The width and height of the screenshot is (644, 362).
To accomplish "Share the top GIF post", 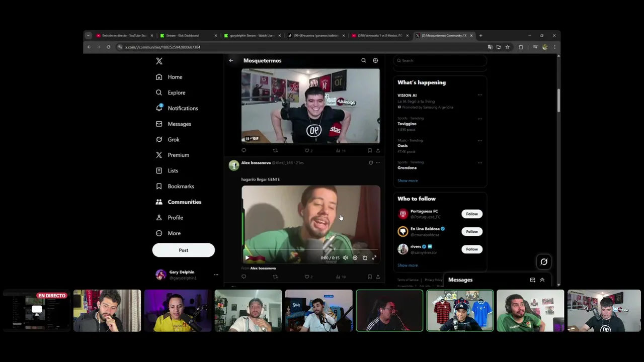I will point(378,150).
